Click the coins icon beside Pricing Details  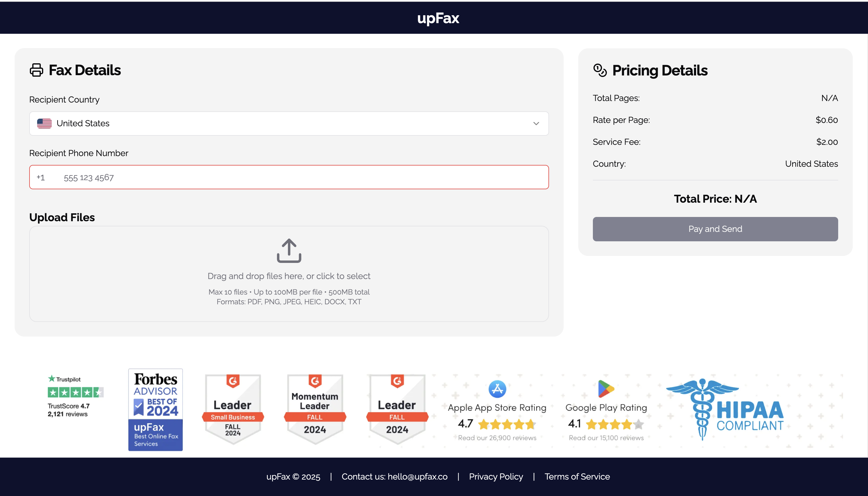point(600,71)
